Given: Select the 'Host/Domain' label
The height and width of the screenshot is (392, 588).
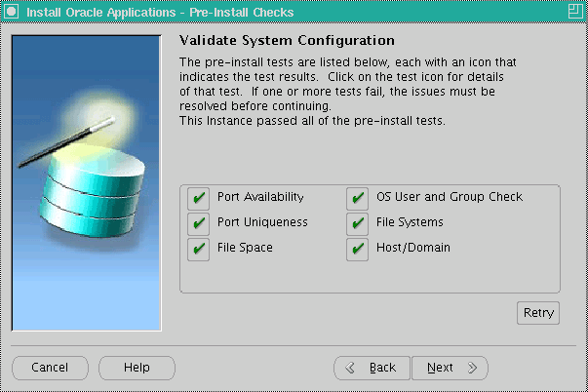Looking at the screenshot, I should click(x=413, y=248).
